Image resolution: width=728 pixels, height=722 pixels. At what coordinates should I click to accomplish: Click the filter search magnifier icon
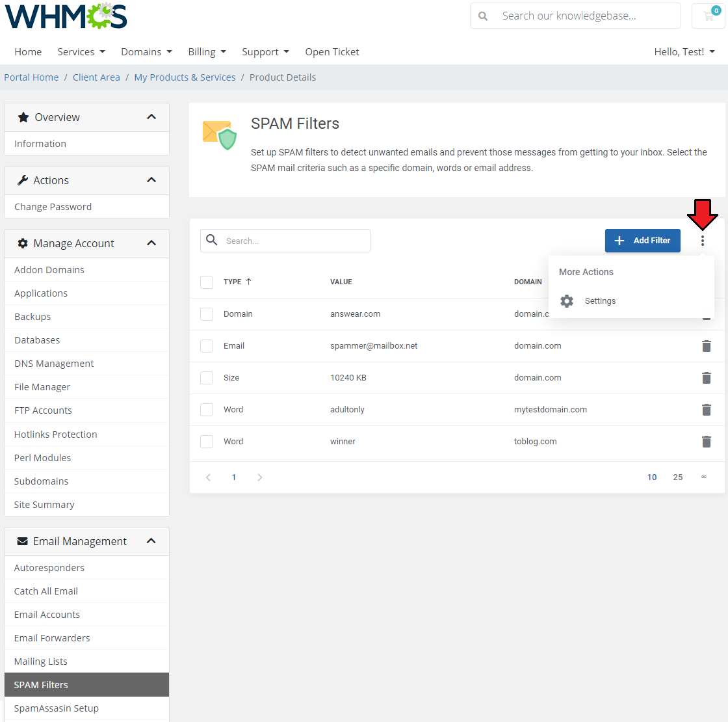point(212,240)
